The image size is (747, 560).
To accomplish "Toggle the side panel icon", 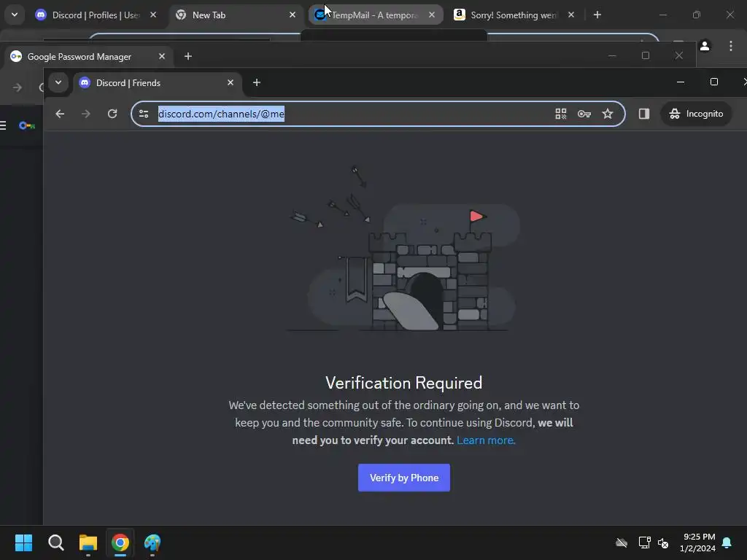I will (x=643, y=114).
